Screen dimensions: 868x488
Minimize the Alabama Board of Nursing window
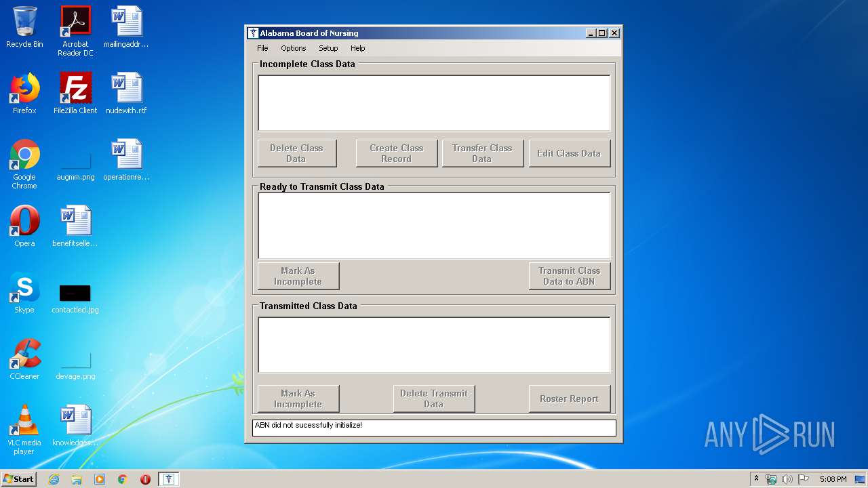591,33
